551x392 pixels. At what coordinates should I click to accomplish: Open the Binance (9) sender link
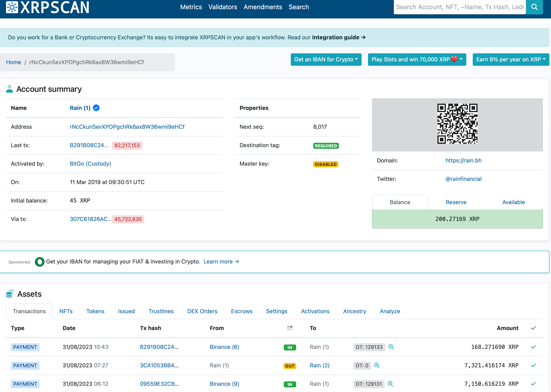point(224,384)
